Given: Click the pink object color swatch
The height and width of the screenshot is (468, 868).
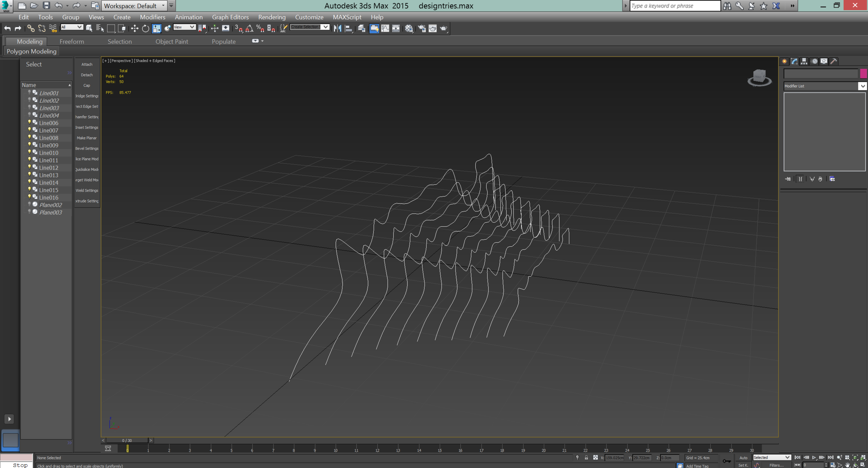Looking at the screenshot, I should click(863, 73).
